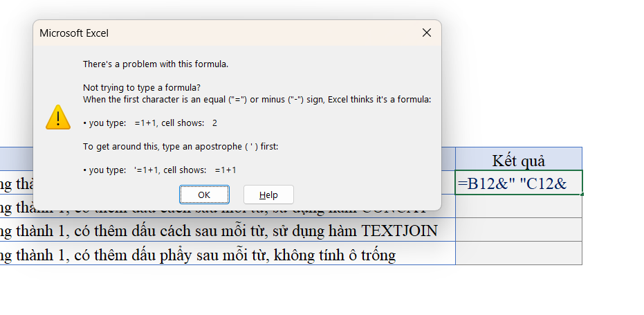Click the Kết quả column header
The height and width of the screenshot is (315, 644).
tap(519, 159)
